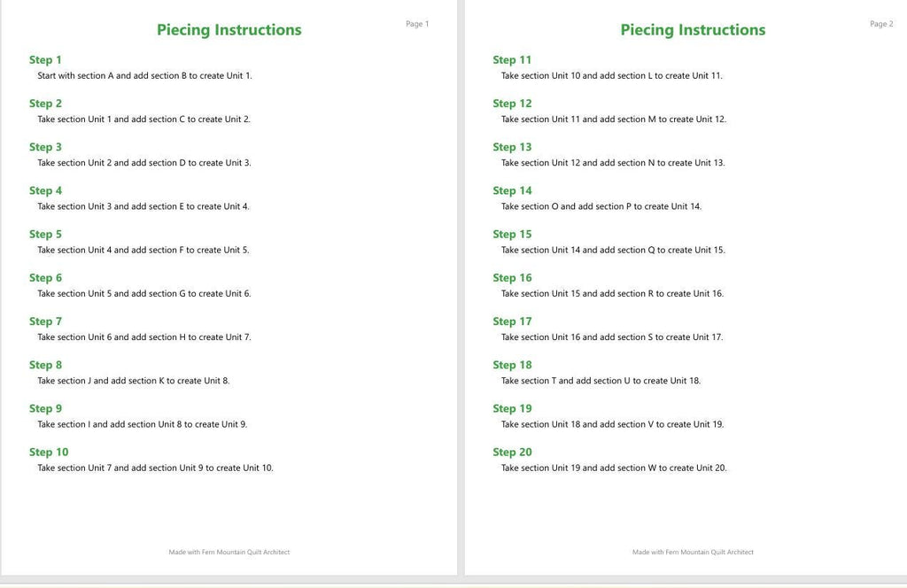The height and width of the screenshot is (588, 907).
Task: Click the right page's Piecing Instructions title
Action: [x=693, y=30]
